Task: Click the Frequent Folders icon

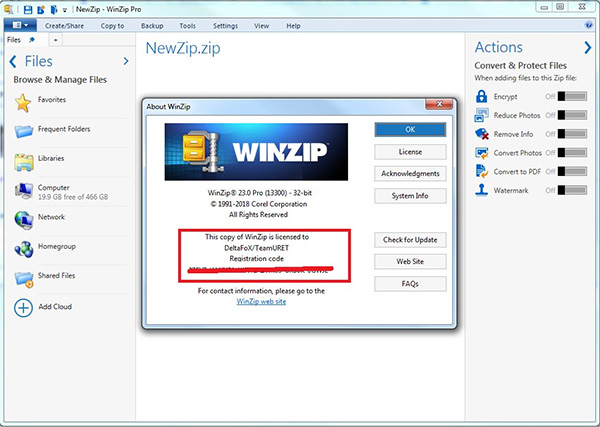Action: pyautogui.click(x=24, y=131)
